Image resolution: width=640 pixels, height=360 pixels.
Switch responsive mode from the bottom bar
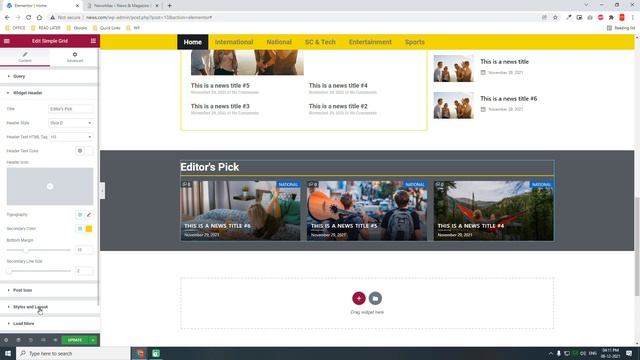click(43, 340)
